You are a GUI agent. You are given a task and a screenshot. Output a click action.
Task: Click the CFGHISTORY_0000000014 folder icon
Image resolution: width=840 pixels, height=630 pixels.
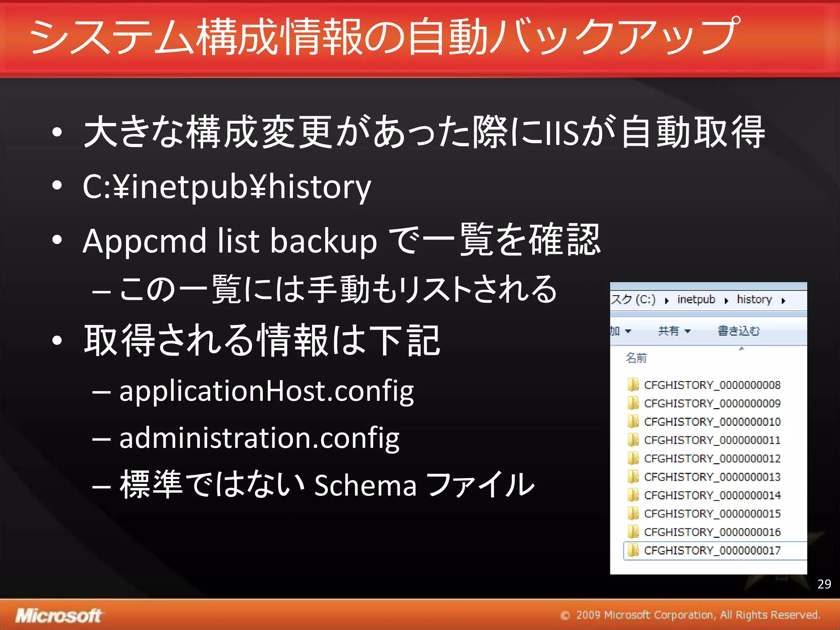pyautogui.click(x=633, y=495)
